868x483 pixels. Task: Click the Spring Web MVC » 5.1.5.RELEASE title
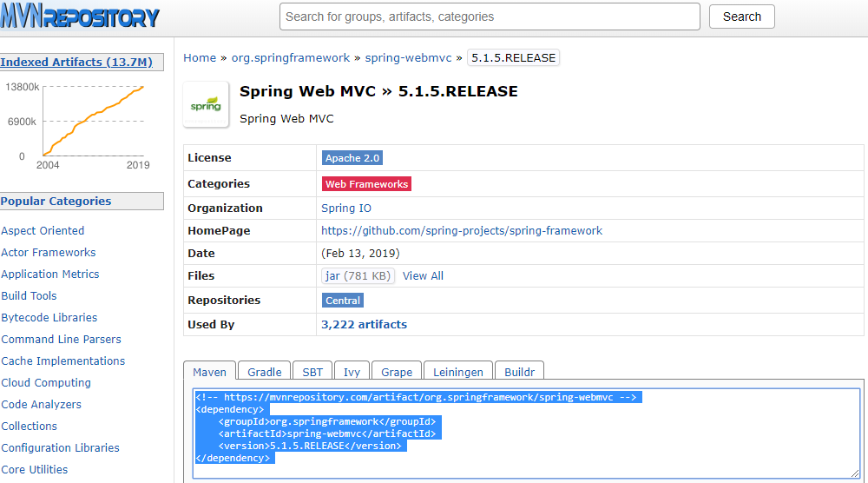(x=378, y=91)
